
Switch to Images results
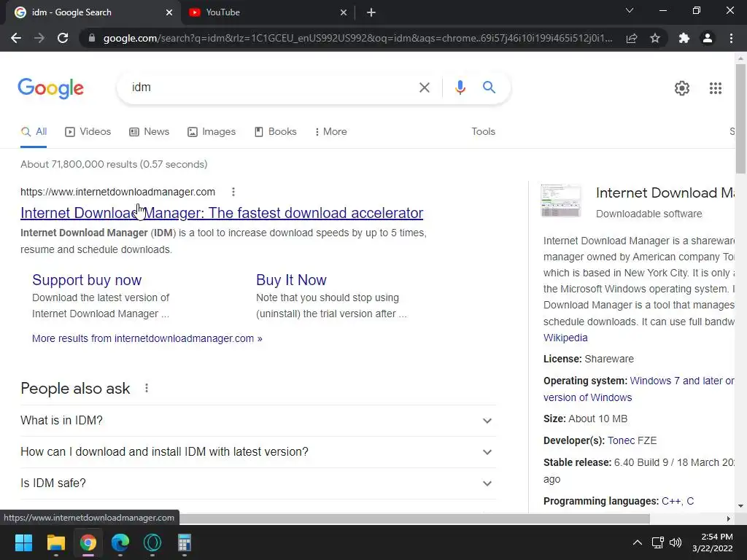point(212,132)
